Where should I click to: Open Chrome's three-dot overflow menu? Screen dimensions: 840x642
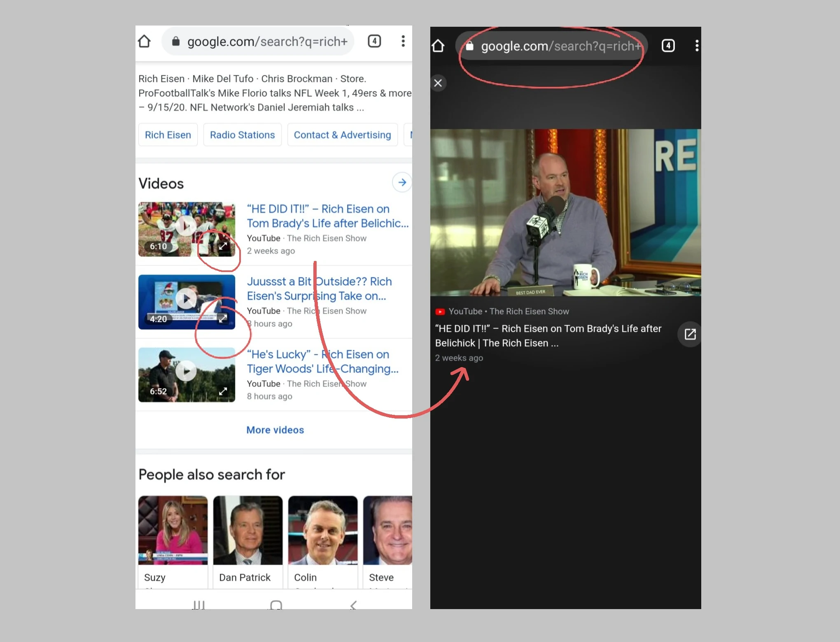click(403, 41)
